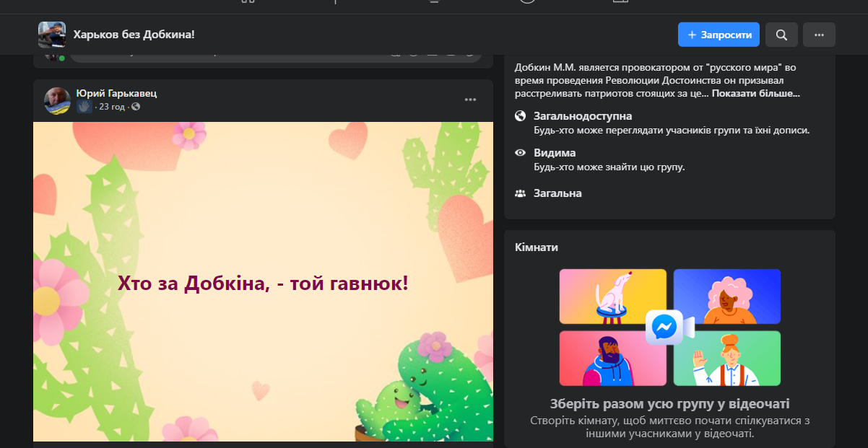Click the search magnifier icon in group header
Screen dimensions: 868x448
[781, 35]
